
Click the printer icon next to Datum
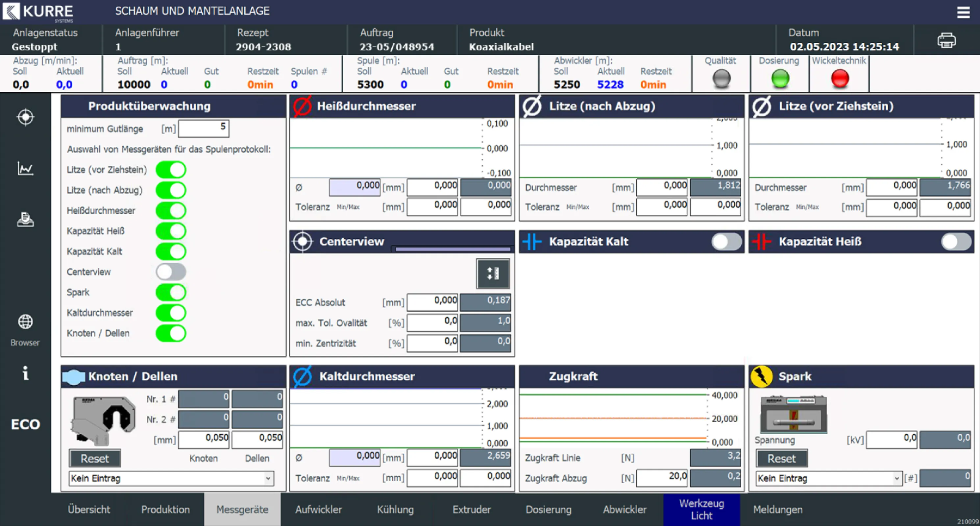click(947, 39)
